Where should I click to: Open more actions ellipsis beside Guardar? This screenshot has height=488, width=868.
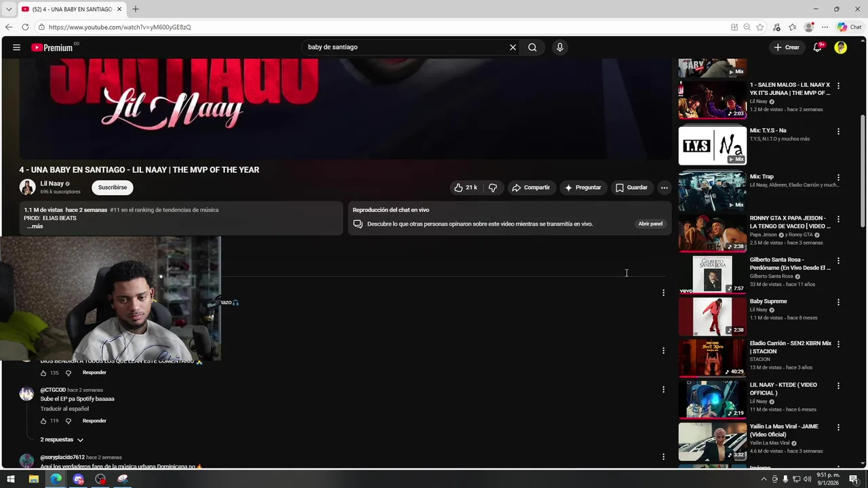(x=665, y=188)
